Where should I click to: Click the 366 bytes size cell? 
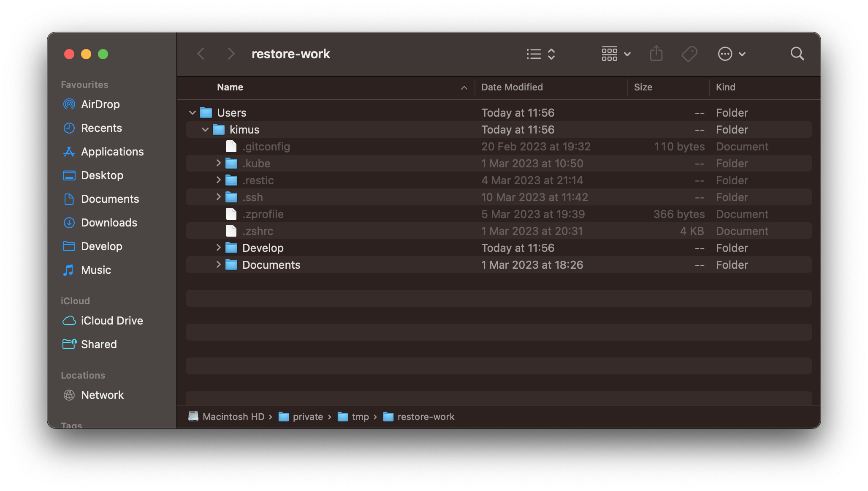tap(679, 214)
